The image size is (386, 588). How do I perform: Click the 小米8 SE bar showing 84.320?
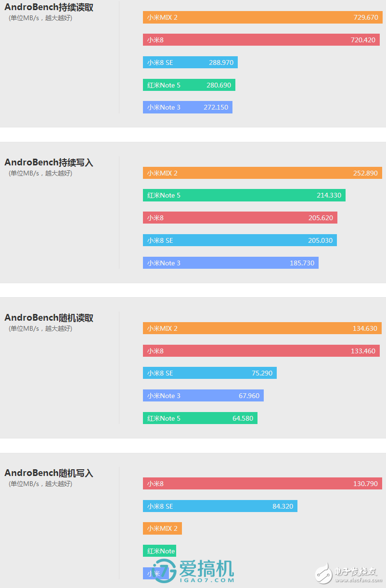coord(220,506)
